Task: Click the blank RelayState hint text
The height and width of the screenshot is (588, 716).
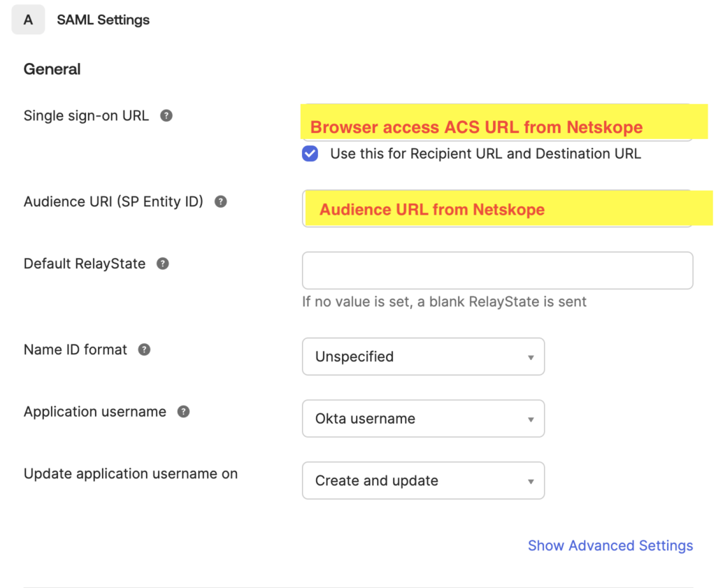Action: 444,302
